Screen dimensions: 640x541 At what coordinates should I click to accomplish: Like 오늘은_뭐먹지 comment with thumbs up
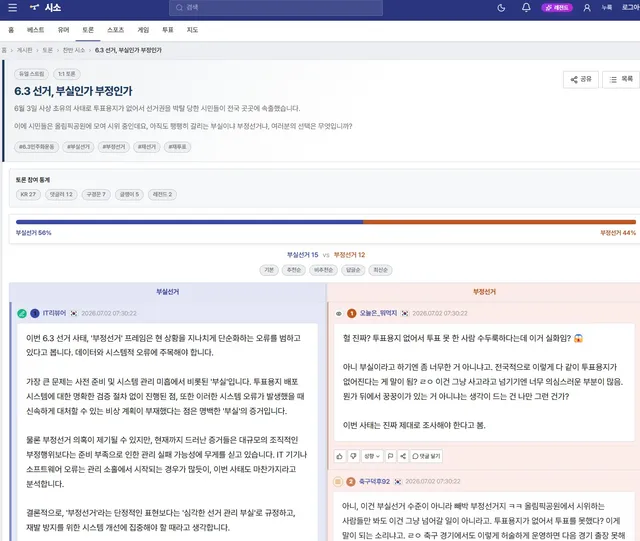pos(340,456)
